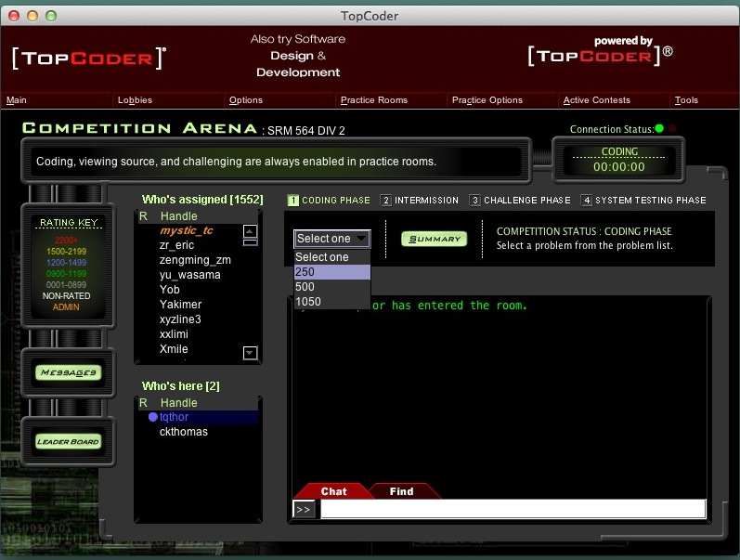Click the blue rating dot beside tqthor
Image resolution: width=740 pixels, height=560 pixels.
[153, 418]
